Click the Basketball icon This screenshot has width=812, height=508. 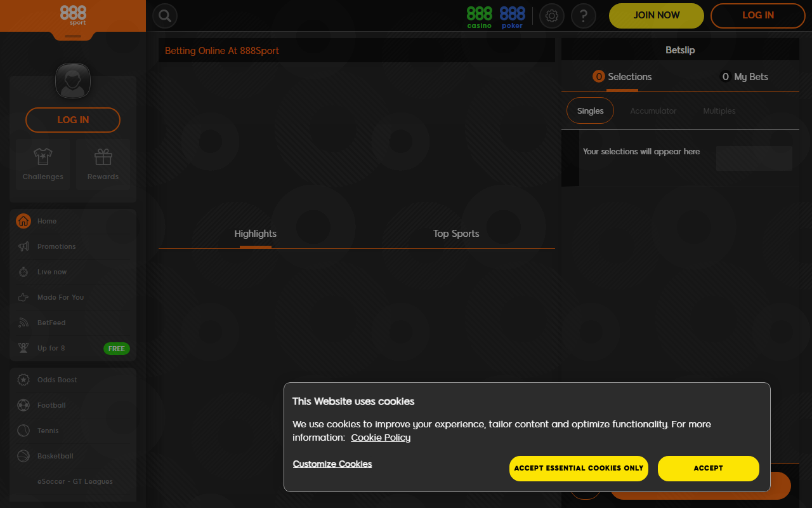coord(23,456)
